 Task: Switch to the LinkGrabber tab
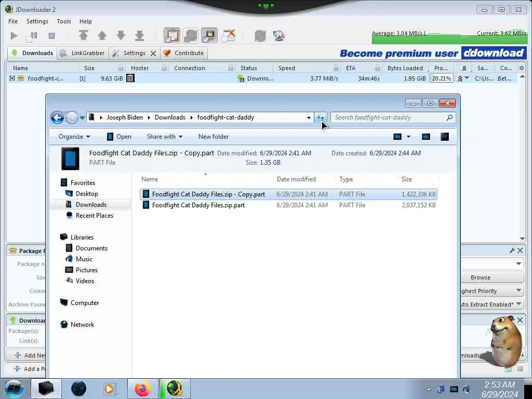[x=83, y=53]
